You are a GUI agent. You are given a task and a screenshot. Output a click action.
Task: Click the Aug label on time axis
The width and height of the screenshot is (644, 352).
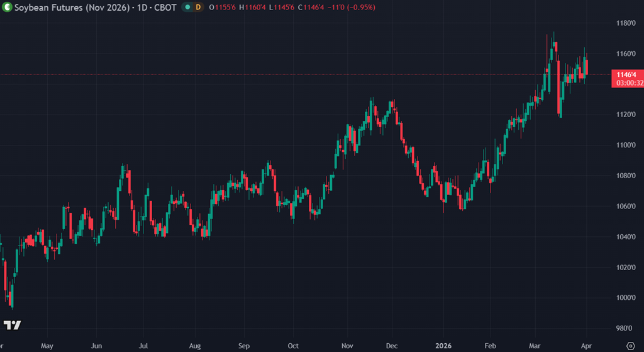click(194, 346)
